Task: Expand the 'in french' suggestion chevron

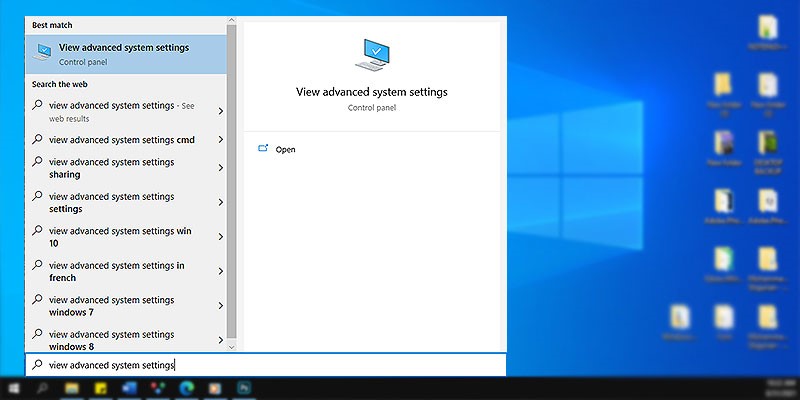Action: point(220,271)
